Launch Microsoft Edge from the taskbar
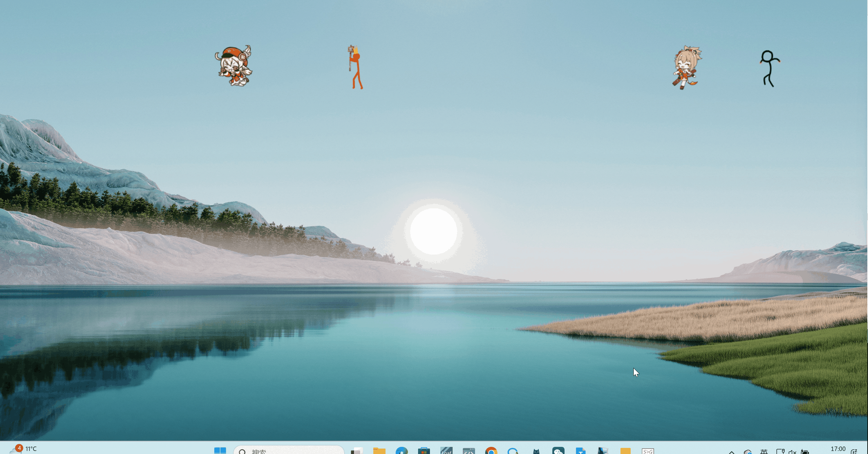868x454 pixels. [401, 451]
